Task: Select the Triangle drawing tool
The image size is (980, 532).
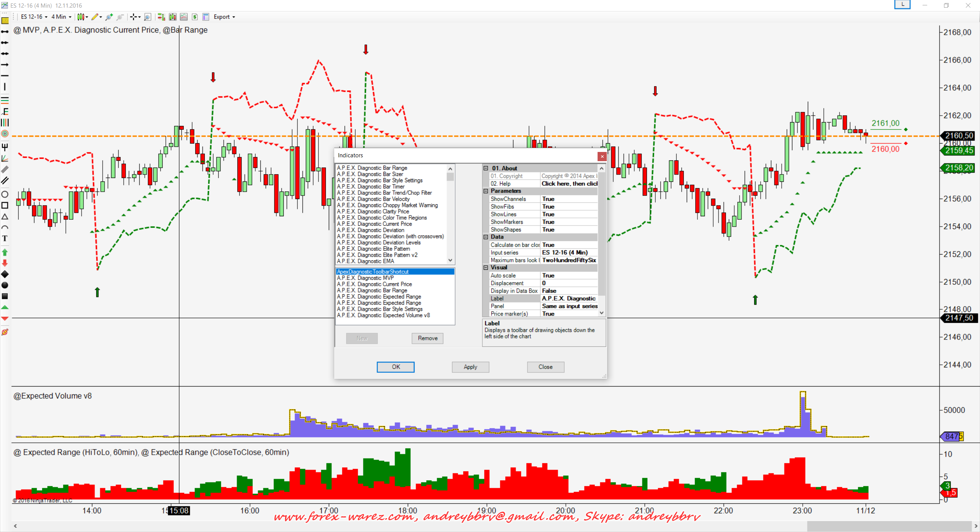Action: pos(5,217)
